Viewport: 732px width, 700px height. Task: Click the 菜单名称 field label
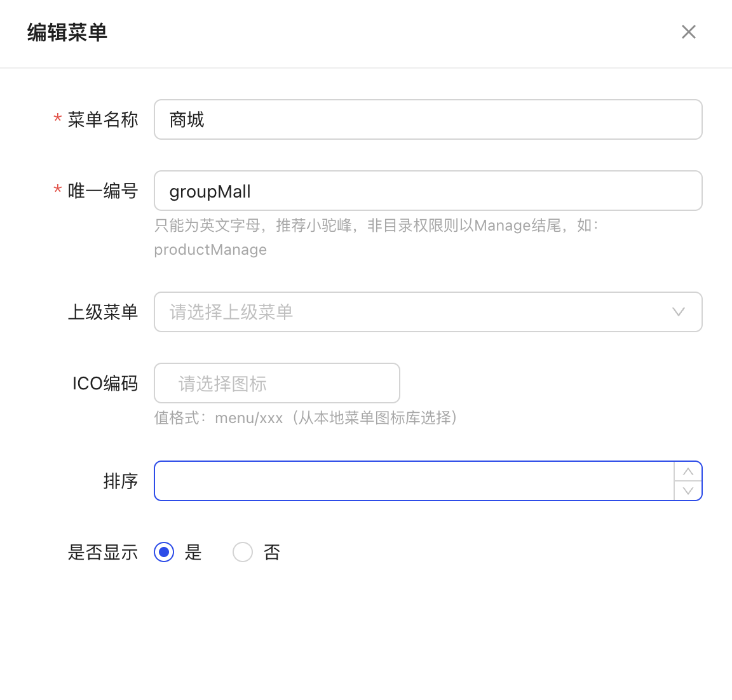coord(103,119)
